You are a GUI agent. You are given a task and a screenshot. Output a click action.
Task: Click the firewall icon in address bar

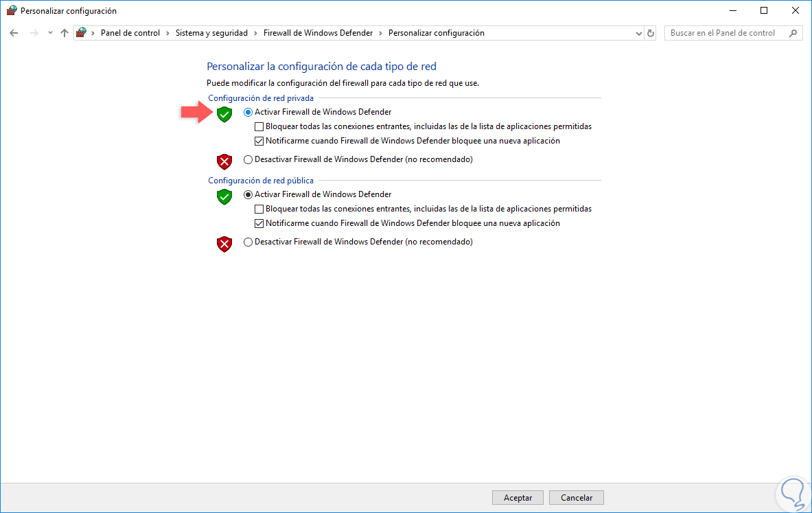pos(81,33)
